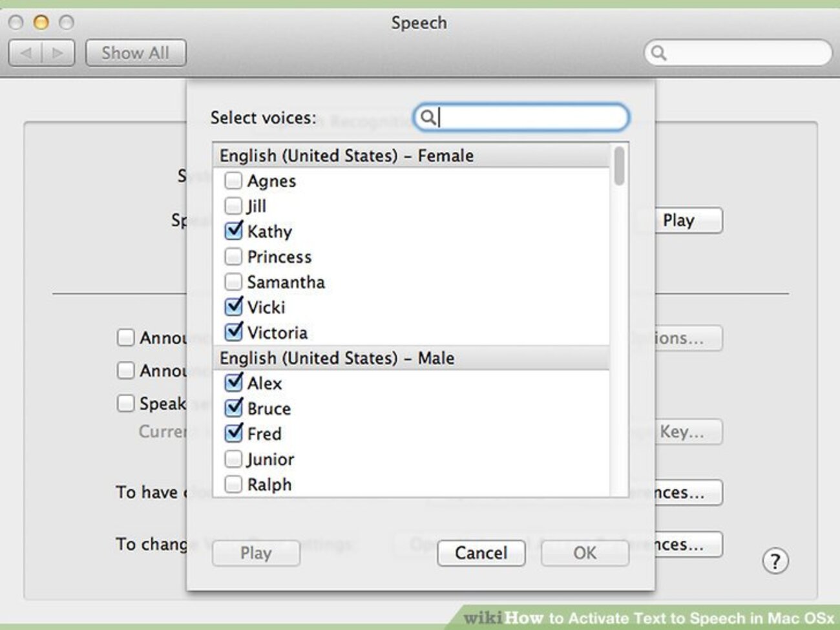Click the Cancel button in voices dialog
The height and width of the screenshot is (630, 840).
pos(481,553)
